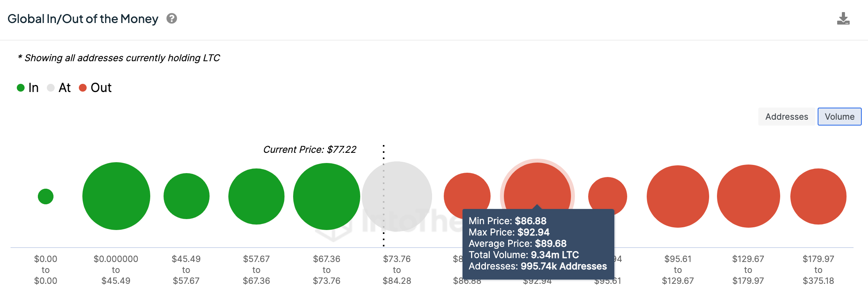Click the Global In/Out of the Money title

pos(83,18)
